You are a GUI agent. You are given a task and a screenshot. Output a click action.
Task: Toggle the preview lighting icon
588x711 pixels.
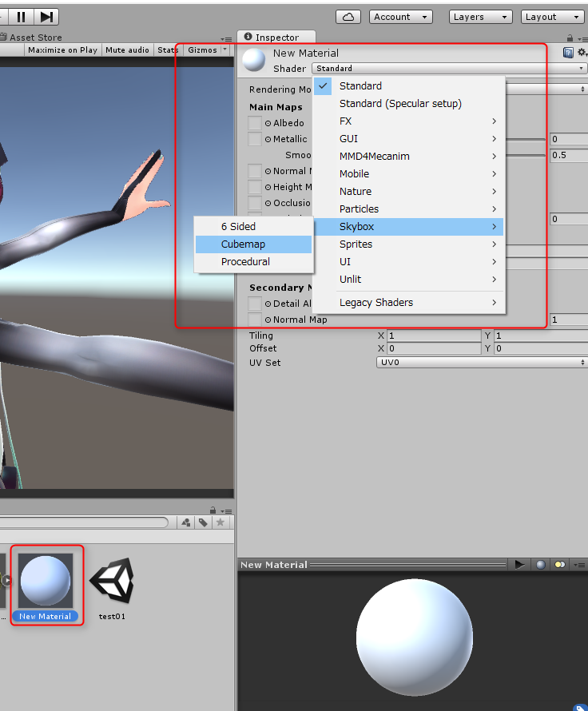click(x=560, y=565)
